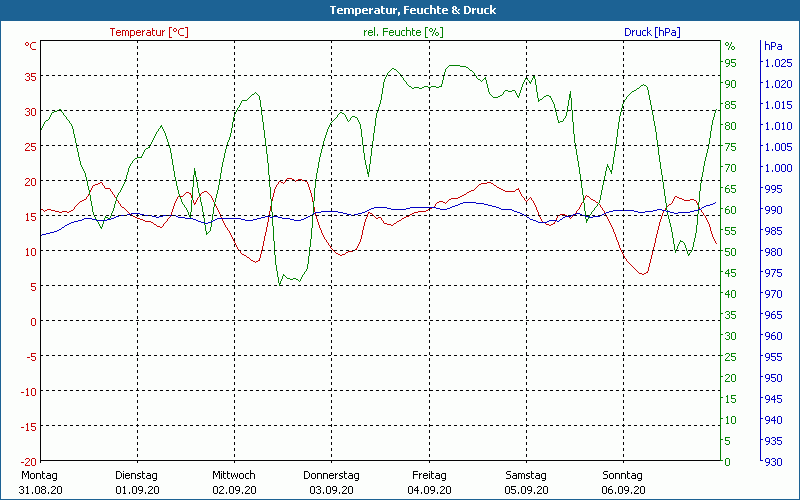The image size is (800, 500).
Task: Click the 930 tick on pressure axis
Action: 773,461
